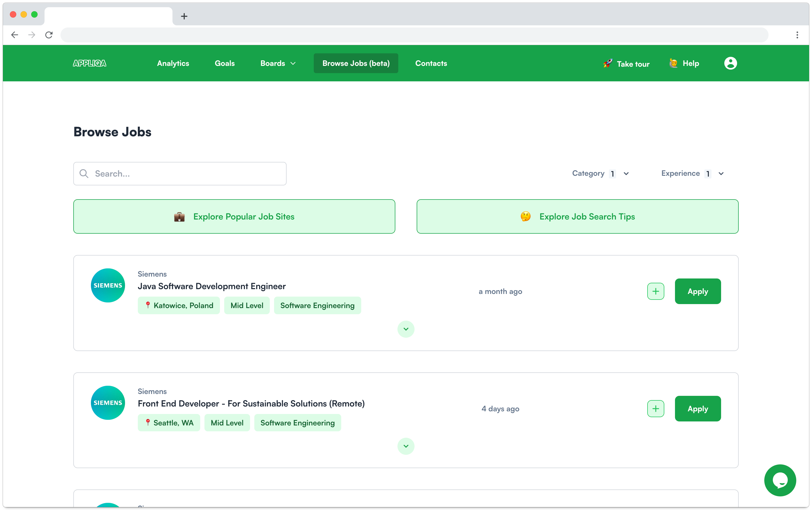Open the Goals page
The height and width of the screenshot is (510, 812).
pos(224,63)
